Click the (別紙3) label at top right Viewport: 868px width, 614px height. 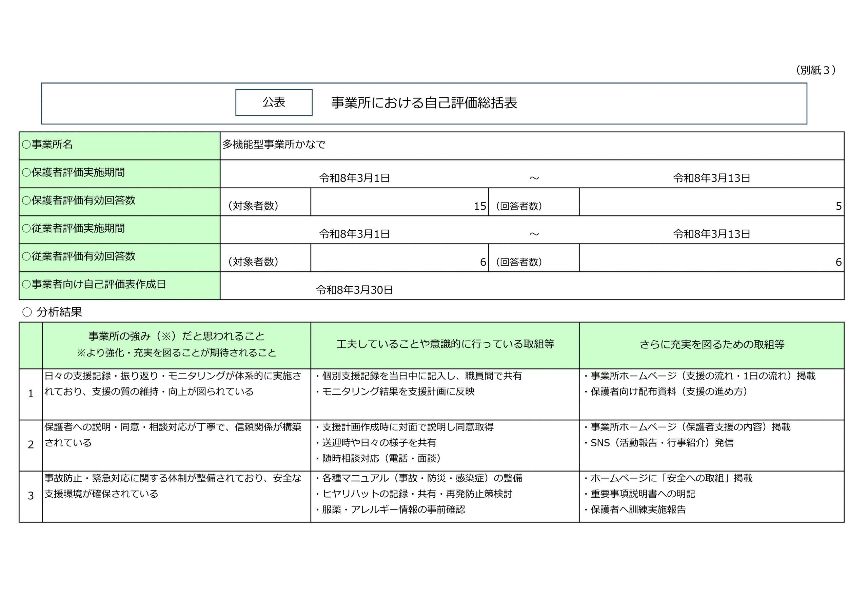[x=815, y=70]
